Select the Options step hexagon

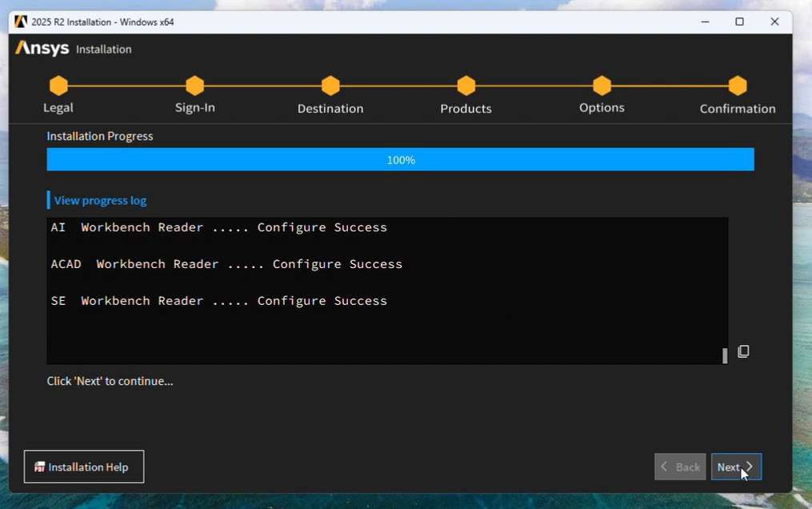[x=602, y=86]
